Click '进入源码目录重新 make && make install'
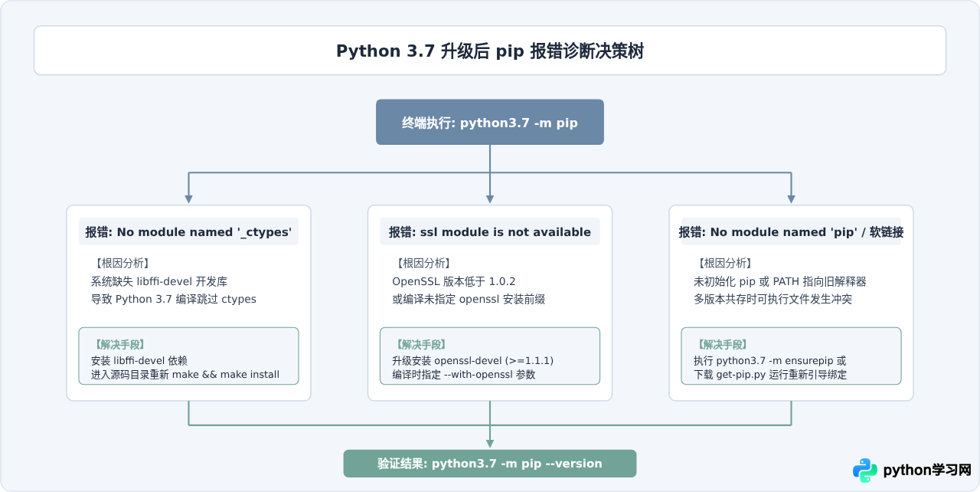 click(x=185, y=375)
